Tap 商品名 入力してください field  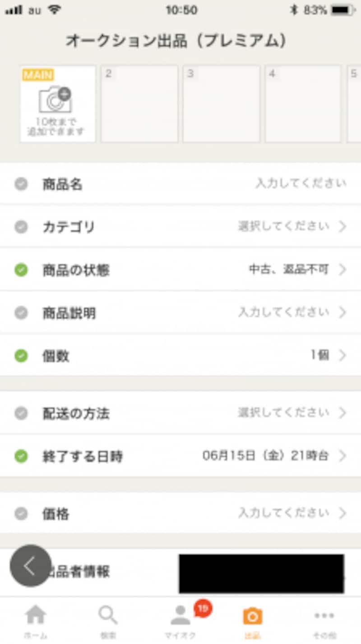tap(301, 183)
